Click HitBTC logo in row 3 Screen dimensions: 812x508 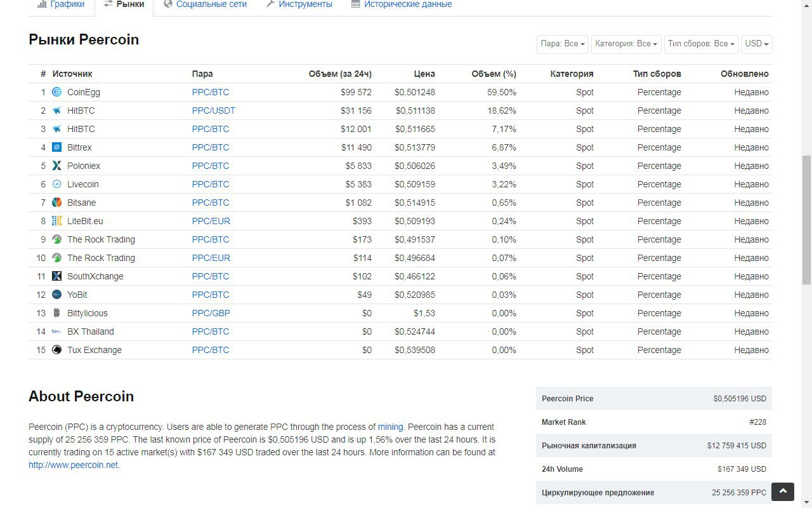pos(56,129)
